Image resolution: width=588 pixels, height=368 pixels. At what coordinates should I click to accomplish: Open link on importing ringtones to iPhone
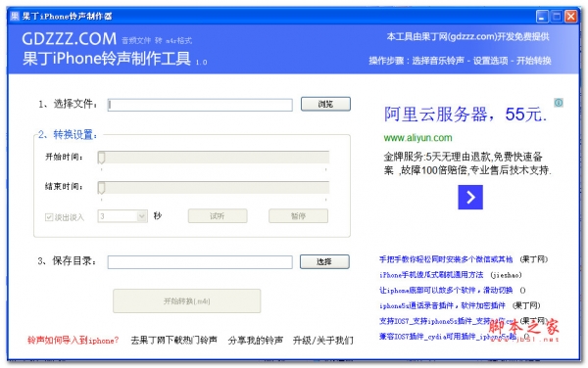click(73, 341)
